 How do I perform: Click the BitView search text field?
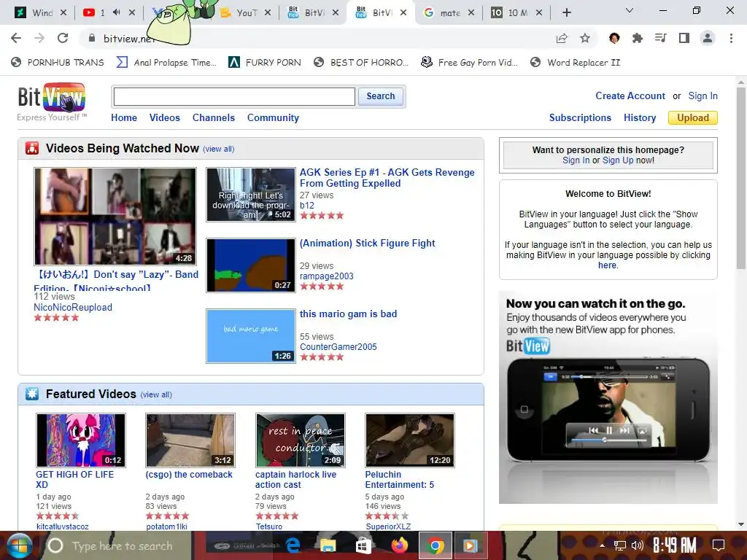click(x=234, y=97)
